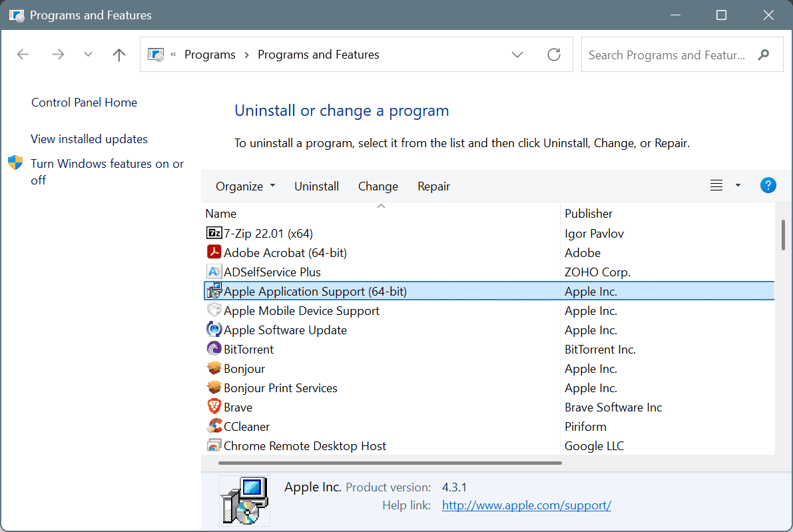Click the Igor Pavlov publisher cell

click(594, 233)
